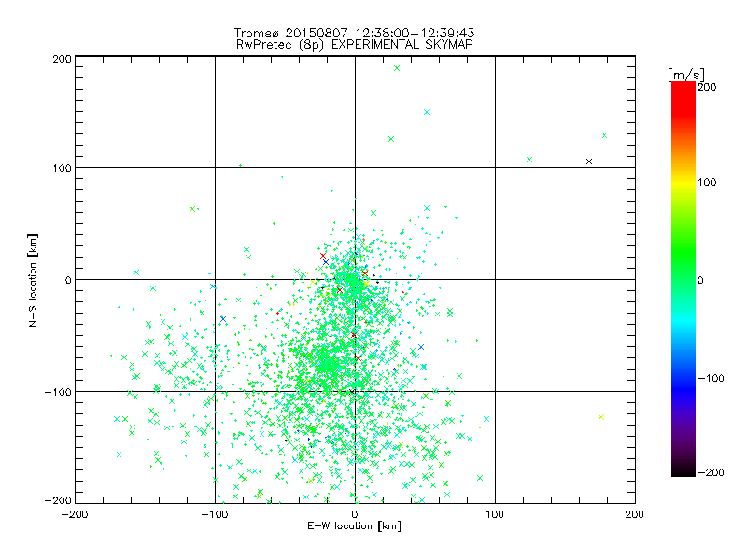The image size is (747, 560).
Task: Click the '[m/s]' colorbar unit label
Action: pyautogui.click(x=686, y=75)
